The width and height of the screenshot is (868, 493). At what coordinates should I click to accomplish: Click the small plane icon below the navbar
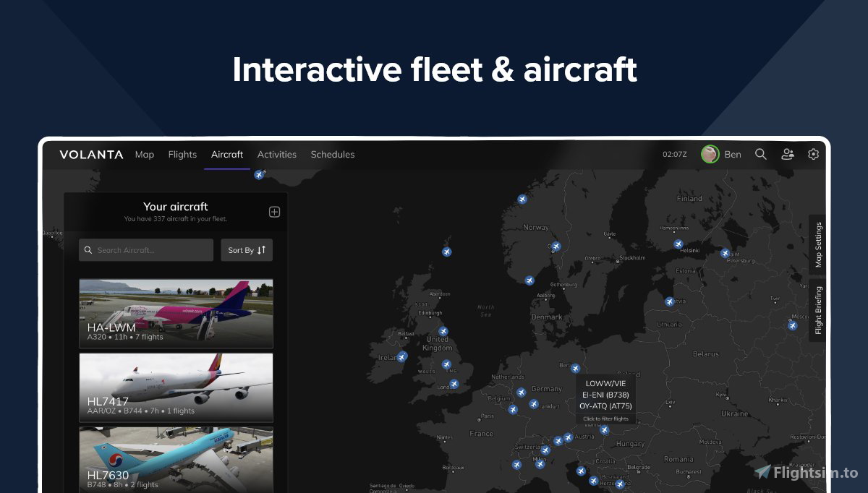(258, 173)
